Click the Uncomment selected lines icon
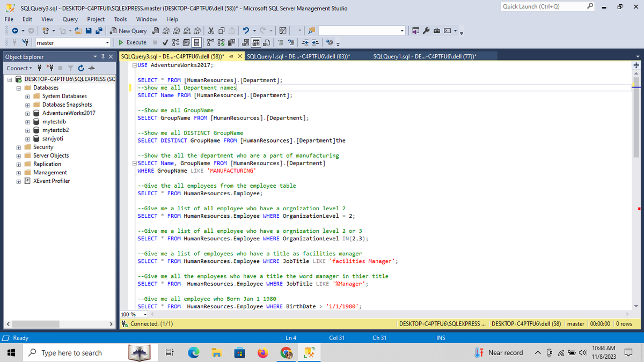This screenshot has height=362, width=644. [291, 42]
